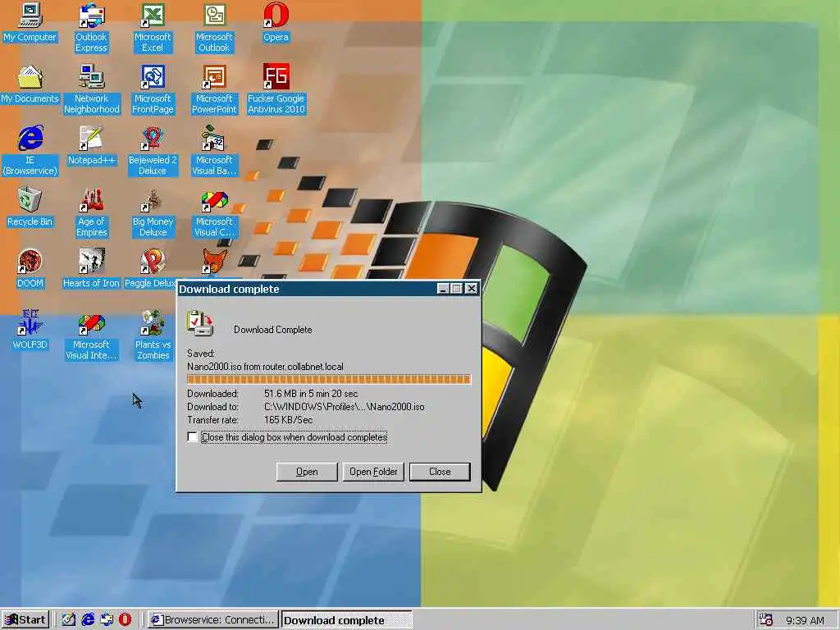Click the text 51.6 MB in 5 min 20 sec
The width and height of the screenshot is (840, 630).
pyautogui.click(x=311, y=393)
